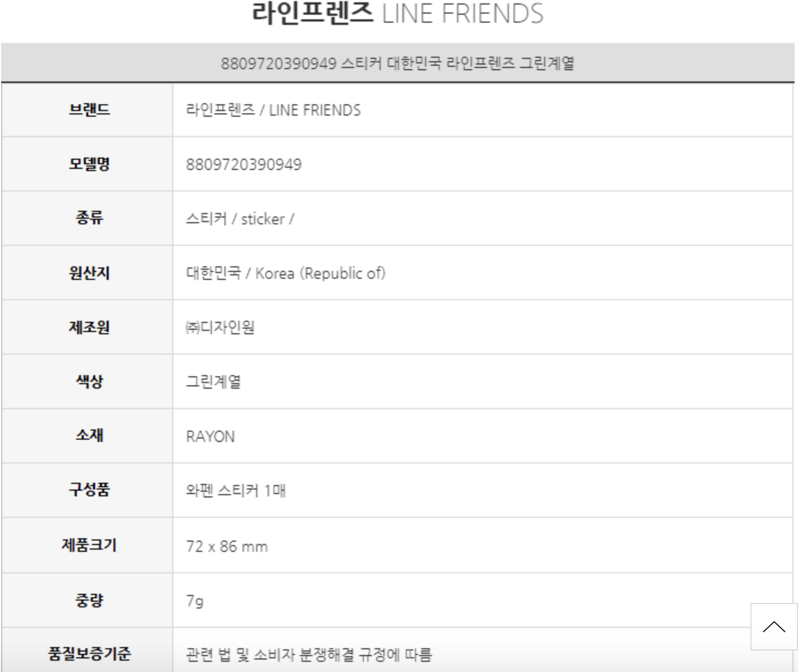Select the 그린계열 color value cell
798x672 pixels.
(x=214, y=381)
